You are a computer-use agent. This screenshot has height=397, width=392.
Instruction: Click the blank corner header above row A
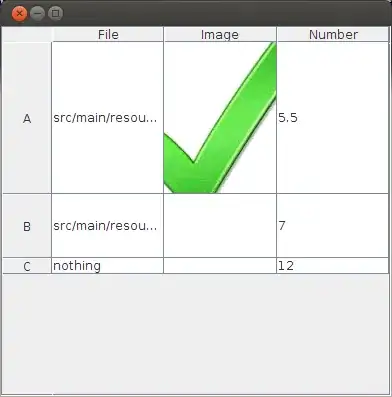point(27,34)
